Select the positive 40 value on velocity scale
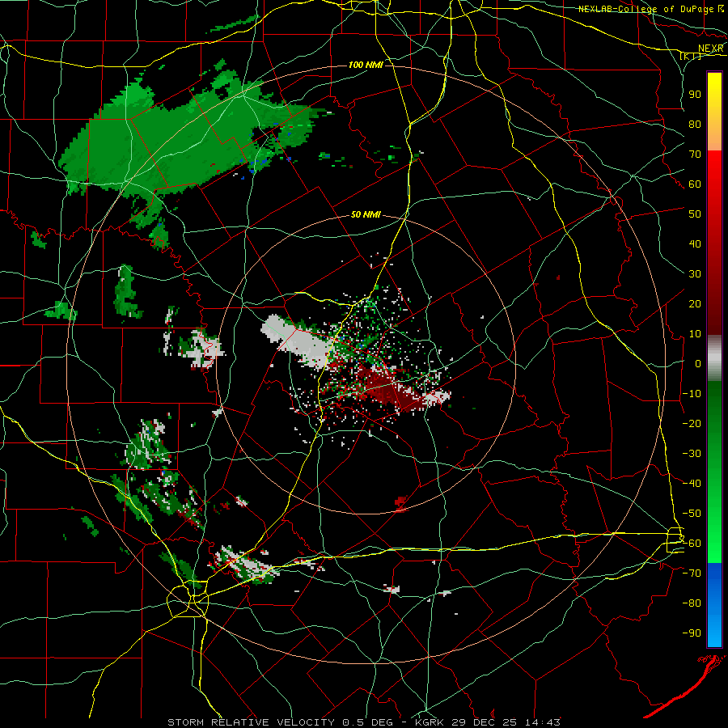Viewport: 728px width, 728px height. point(695,244)
